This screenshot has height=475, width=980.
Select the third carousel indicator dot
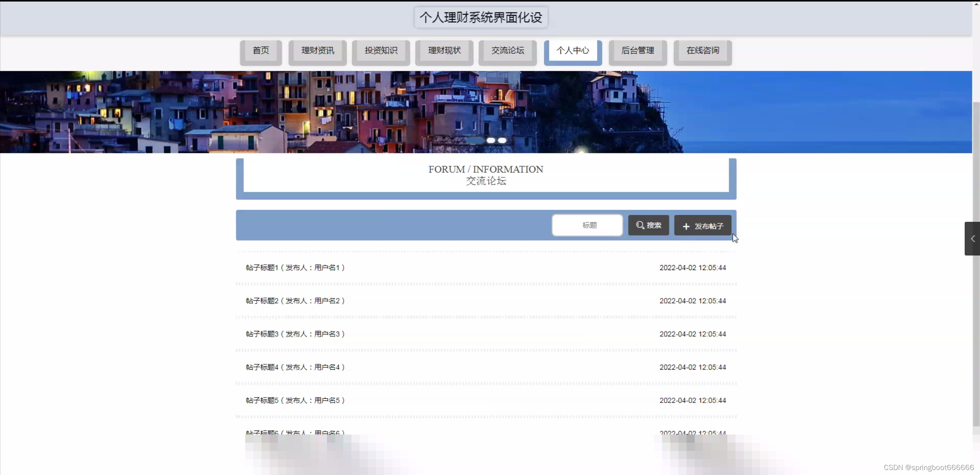[502, 141]
